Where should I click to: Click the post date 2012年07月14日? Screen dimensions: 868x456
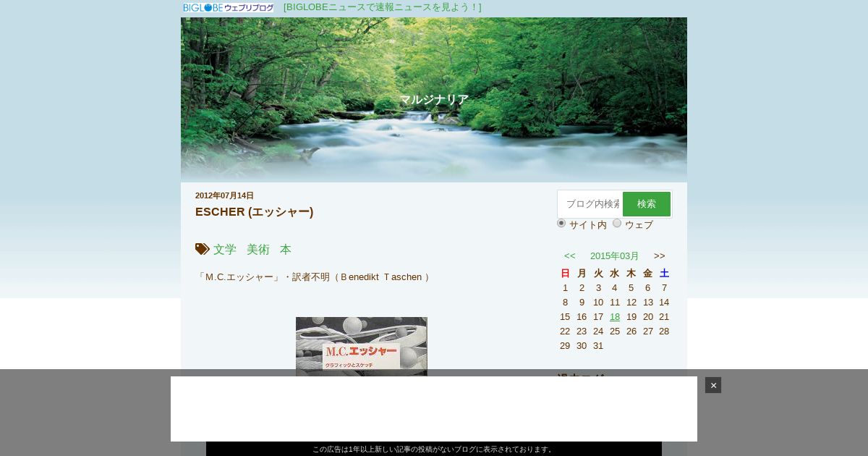tap(224, 195)
